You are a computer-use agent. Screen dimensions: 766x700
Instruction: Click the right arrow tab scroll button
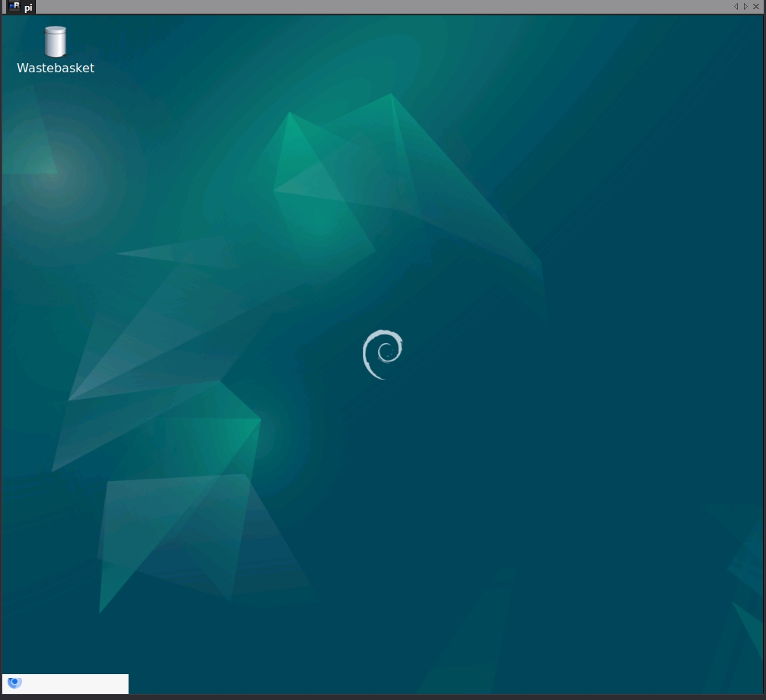coord(745,6)
